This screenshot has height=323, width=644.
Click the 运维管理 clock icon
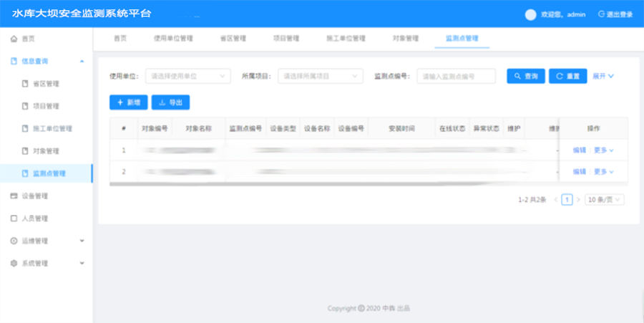(14, 241)
